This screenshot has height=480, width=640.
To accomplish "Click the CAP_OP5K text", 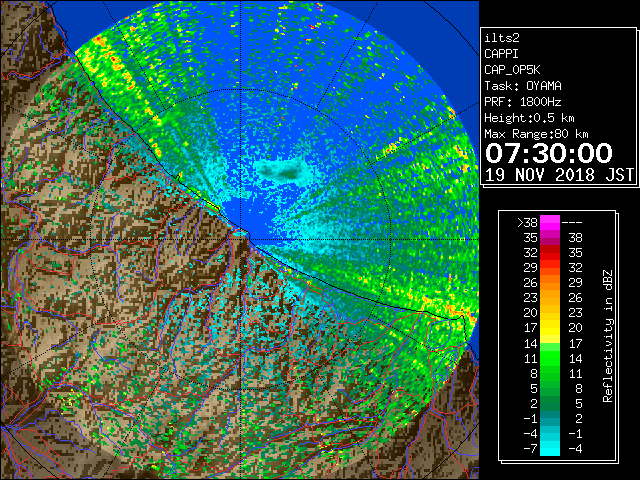I will [x=512, y=70].
